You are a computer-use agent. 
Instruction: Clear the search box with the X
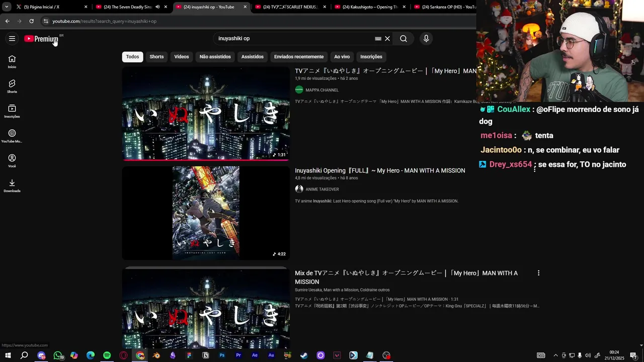point(387,39)
